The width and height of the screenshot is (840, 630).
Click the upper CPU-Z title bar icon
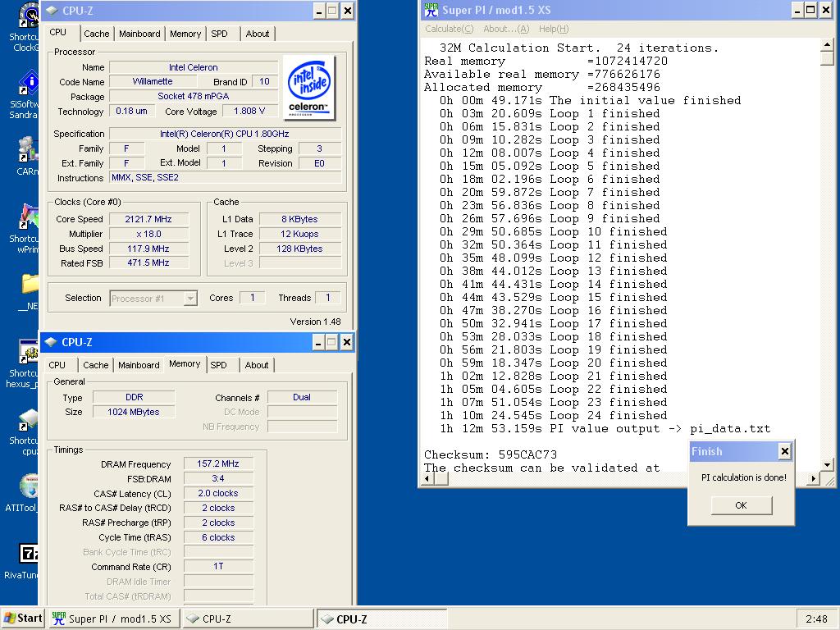tap(52, 10)
